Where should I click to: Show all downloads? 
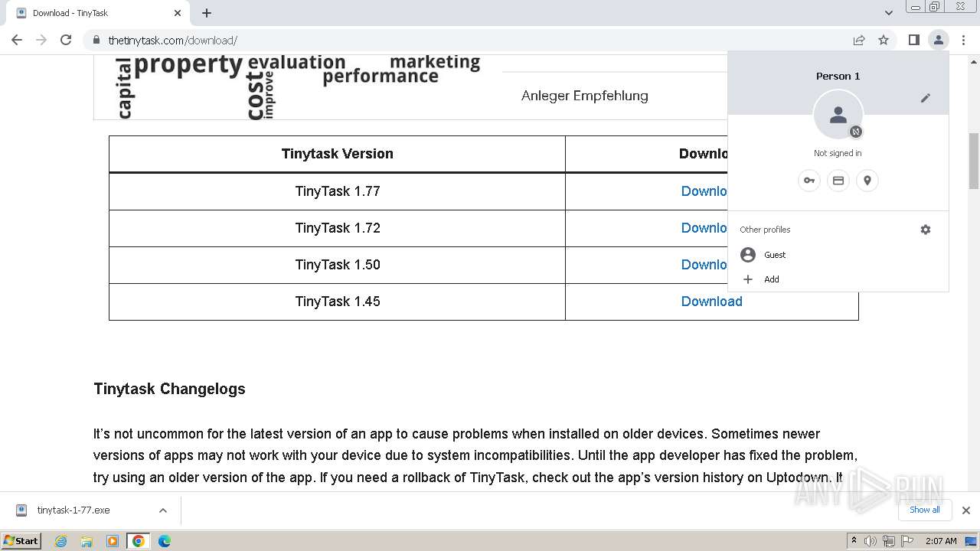pos(925,510)
